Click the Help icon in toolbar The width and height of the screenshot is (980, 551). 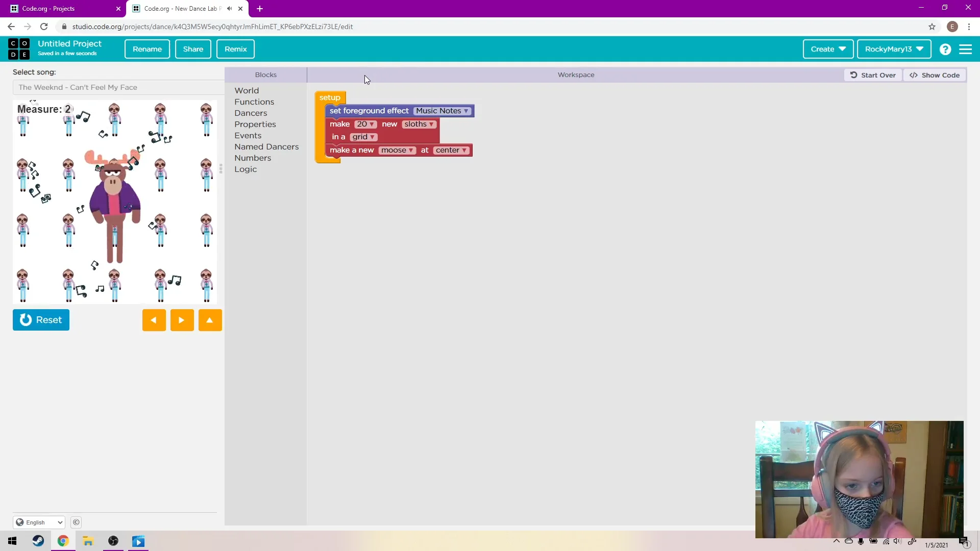(946, 48)
